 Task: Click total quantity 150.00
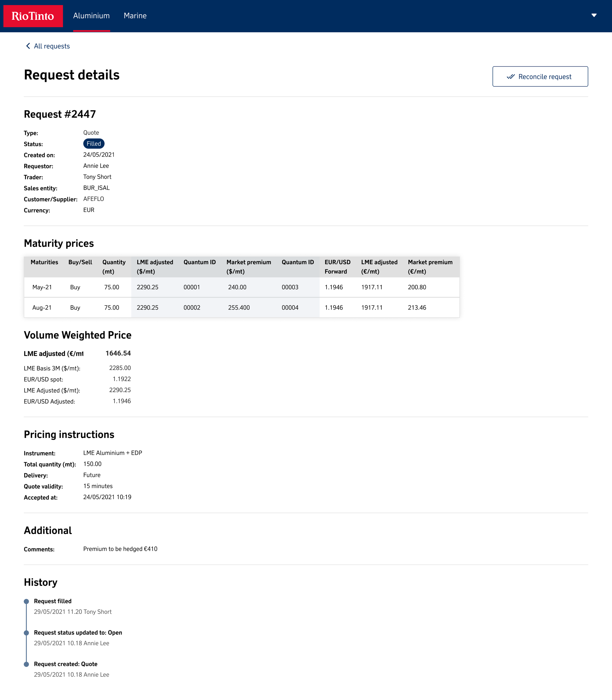[92, 464]
